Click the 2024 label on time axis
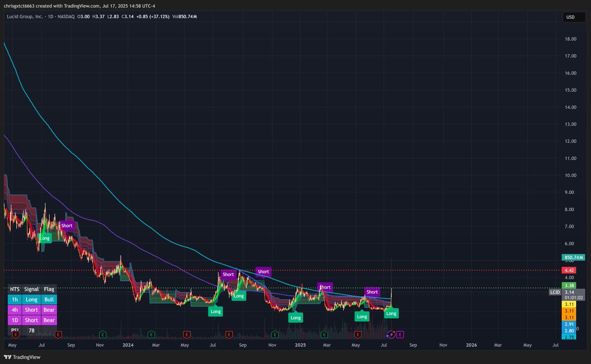The width and height of the screenshot is (591, 364). coord(128,345)
